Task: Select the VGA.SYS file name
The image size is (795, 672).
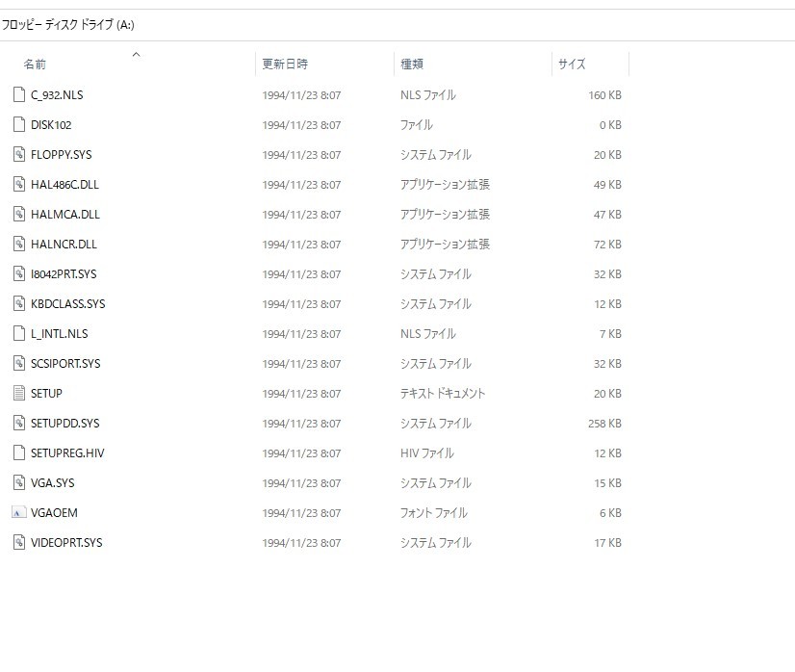Action: coord(53,483)
